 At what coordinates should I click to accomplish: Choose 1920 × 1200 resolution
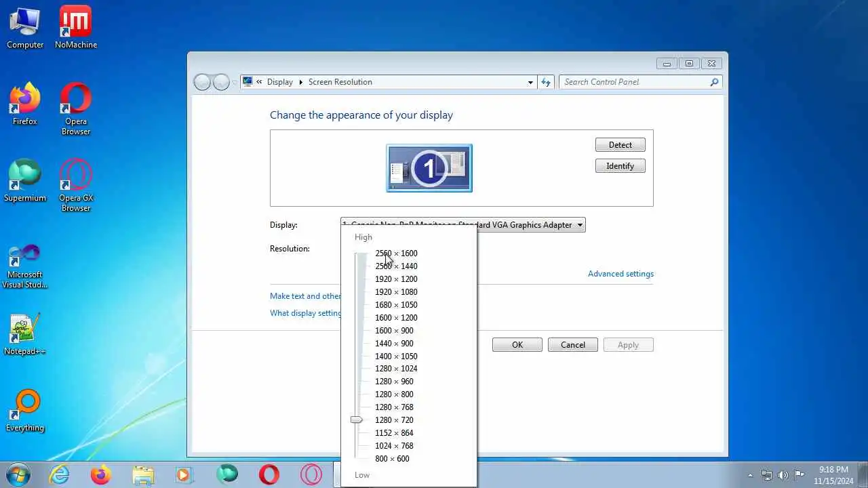pos(396,279)
